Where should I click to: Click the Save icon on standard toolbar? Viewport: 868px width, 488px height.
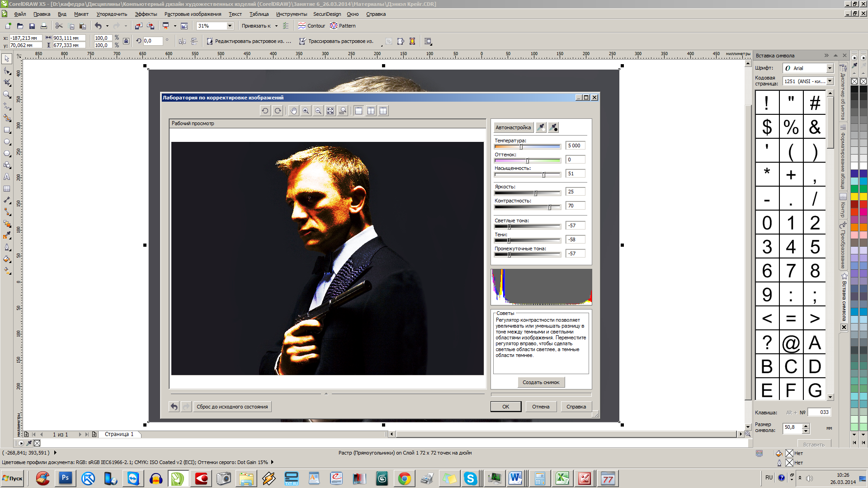pos(32,26)
